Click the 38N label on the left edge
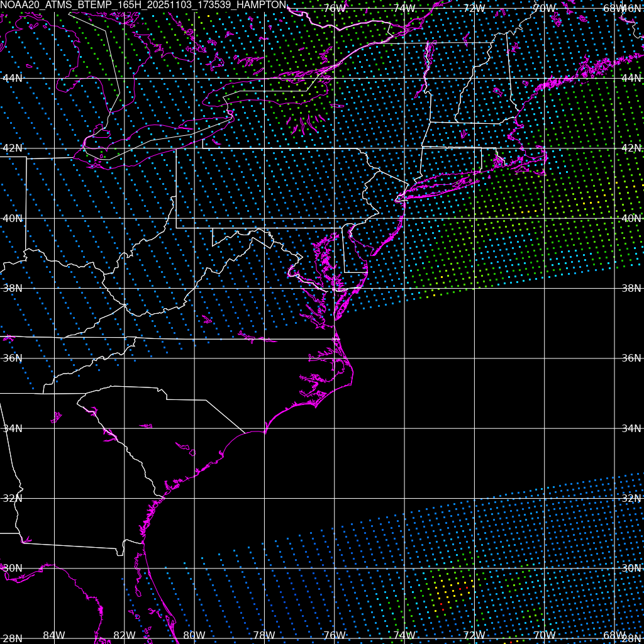The image size is (644, 644). pos(13,288)
